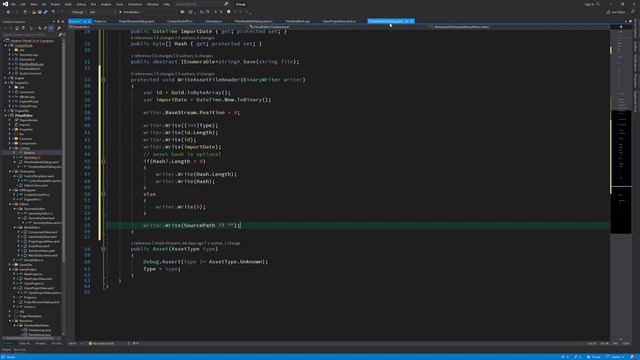Open Solution Explorer properties wrench icon
This screenshot has width=640, height=360.
point(58,28)
